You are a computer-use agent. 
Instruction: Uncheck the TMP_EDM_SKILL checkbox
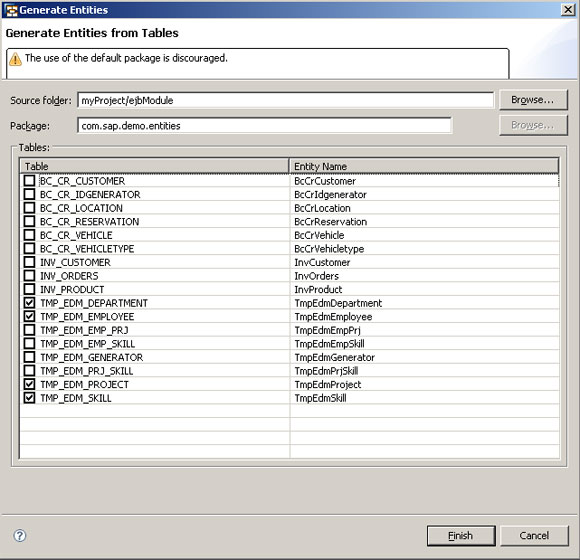[29, 398]
